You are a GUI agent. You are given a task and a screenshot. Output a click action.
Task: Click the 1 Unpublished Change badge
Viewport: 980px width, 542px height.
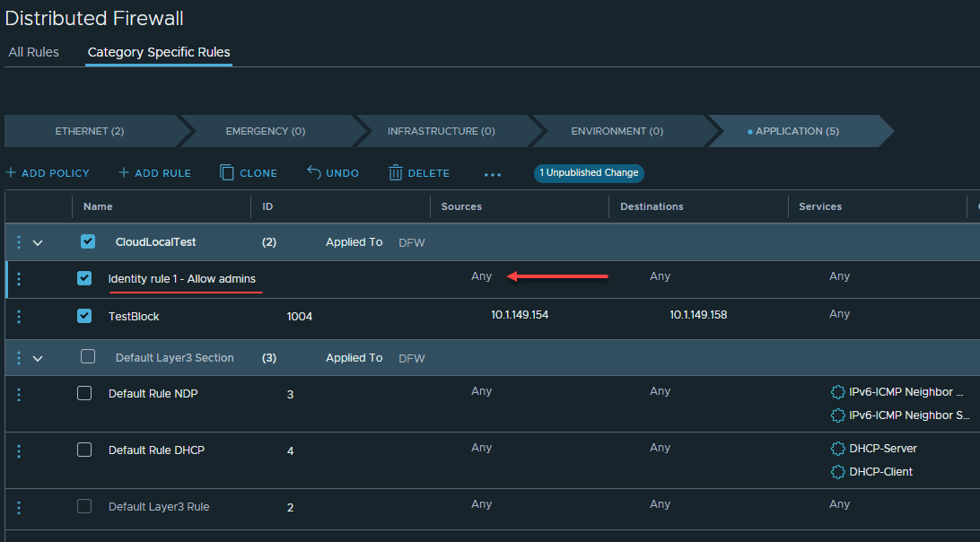[x=589, y=173]
